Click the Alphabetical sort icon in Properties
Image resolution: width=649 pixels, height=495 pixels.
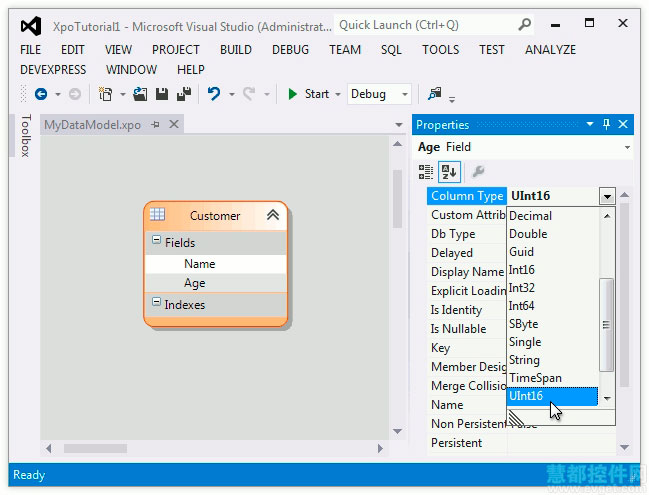[x=449, y=172]
